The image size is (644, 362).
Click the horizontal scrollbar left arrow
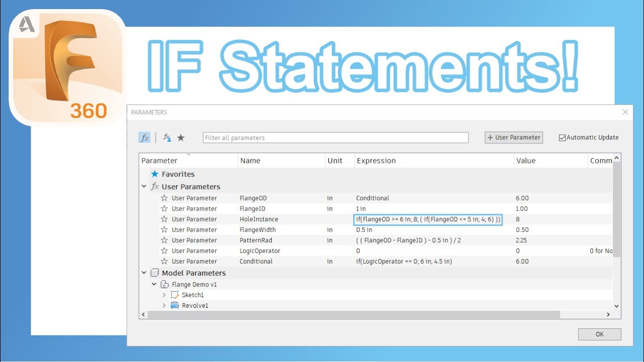143,315
